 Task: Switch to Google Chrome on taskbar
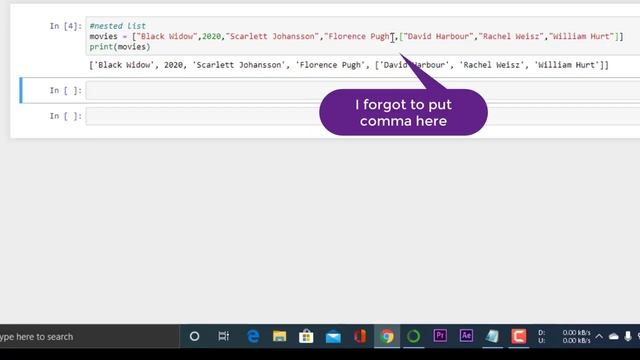click(387, 336)
